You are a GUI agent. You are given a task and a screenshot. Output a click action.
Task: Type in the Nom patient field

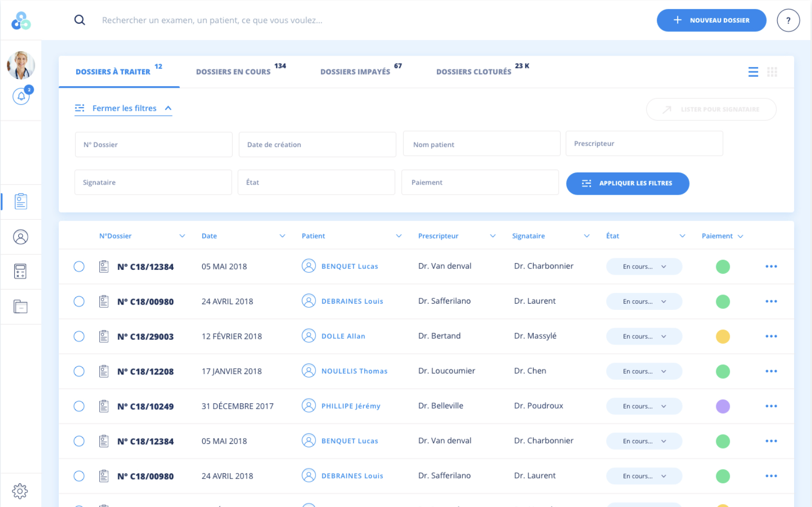pos(481,144)
